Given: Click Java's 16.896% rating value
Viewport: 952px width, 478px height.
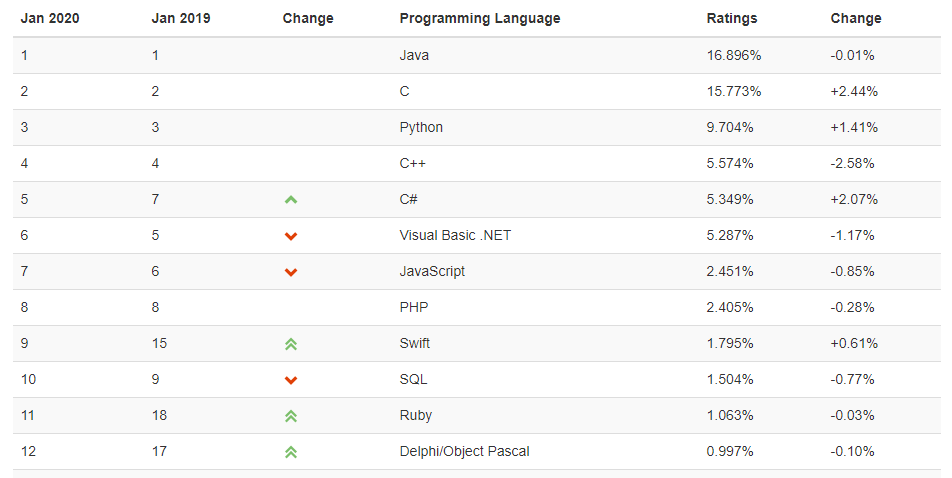Looking at the screenshot, I should click(x=734, y=55).
